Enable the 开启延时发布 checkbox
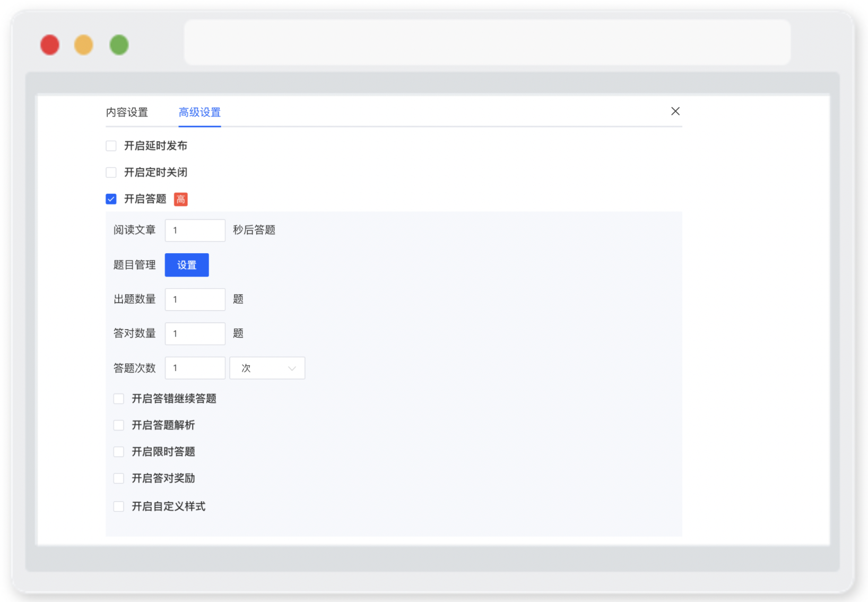The height and width of the screenshot is (602, 868). click(x=111, y=145)
